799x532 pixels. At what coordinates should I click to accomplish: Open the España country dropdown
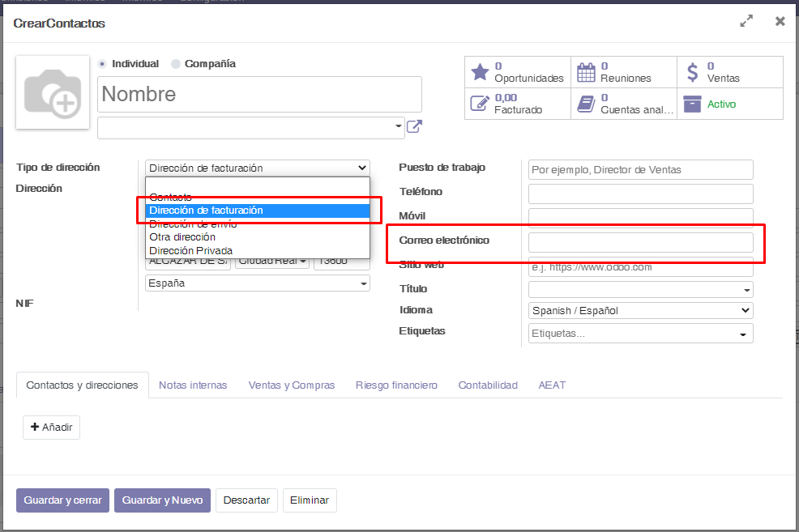(x=257, y=283)
